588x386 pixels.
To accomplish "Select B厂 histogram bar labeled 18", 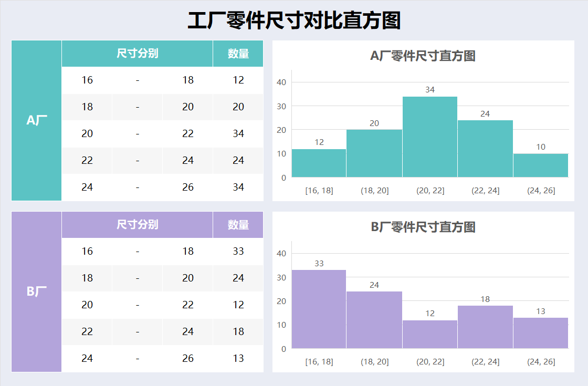I will (x=485, y=327).
